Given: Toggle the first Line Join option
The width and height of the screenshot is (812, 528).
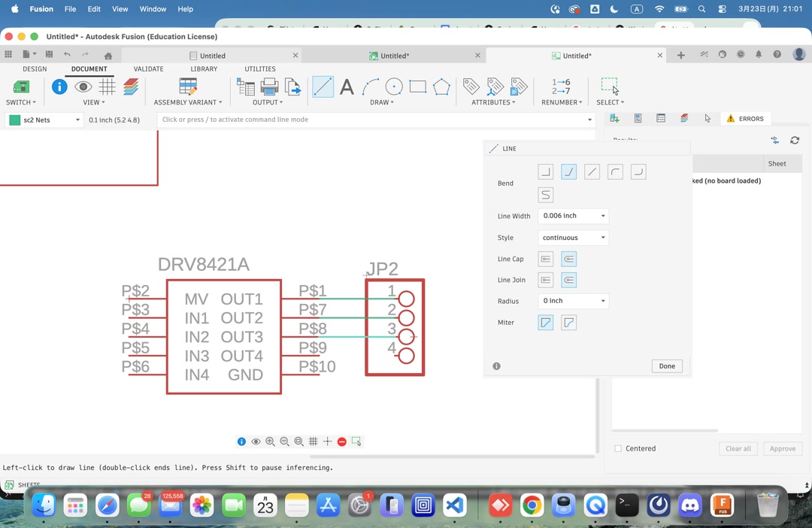Looking at the screenshot, I should pos(545,280).
